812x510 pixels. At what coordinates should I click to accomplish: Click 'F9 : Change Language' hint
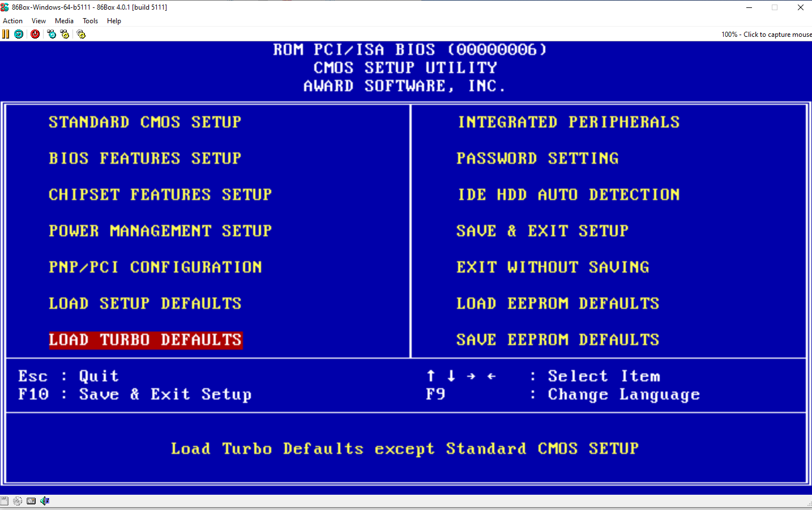pyautogui.click(x=563, y=394)
